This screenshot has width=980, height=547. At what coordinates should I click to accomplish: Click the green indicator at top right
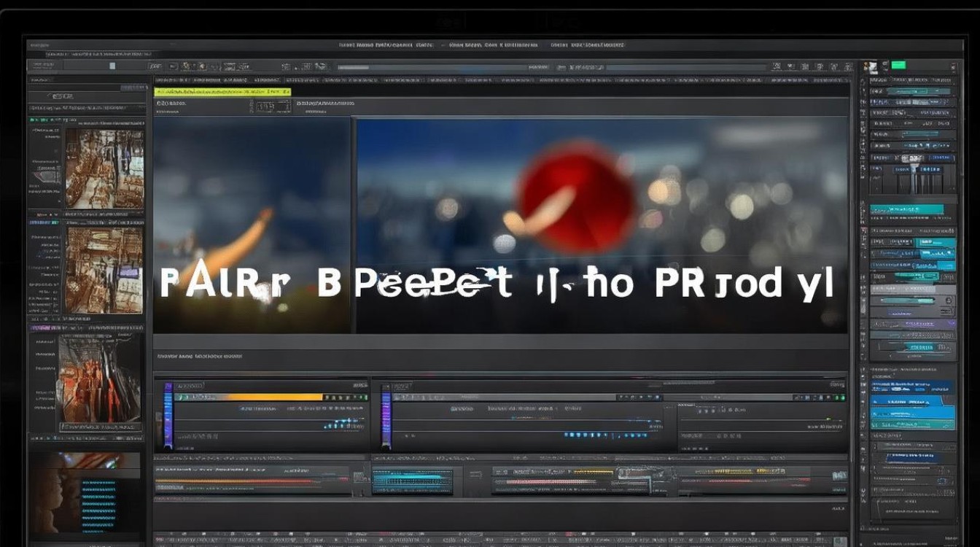point(898,66)
